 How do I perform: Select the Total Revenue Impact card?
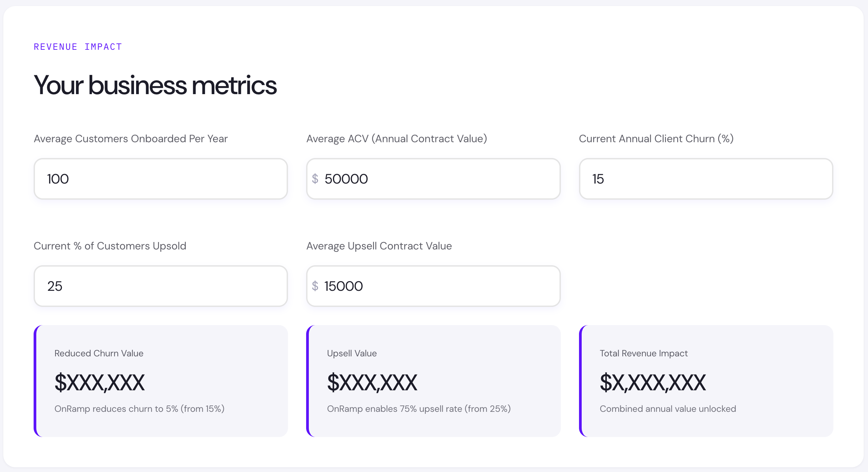pyautogui.click(x=706, y=380)
